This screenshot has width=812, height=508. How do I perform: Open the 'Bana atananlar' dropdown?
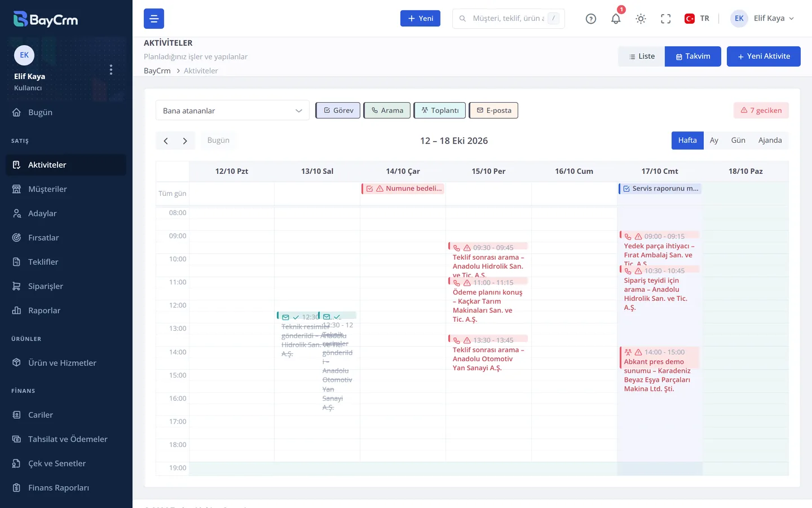coord(232,111)
